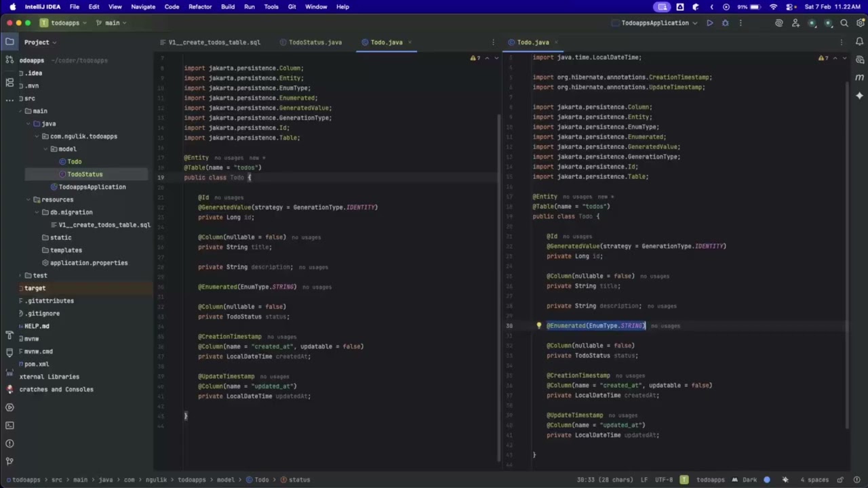Select Todo class in project tree
Image resolution: width=868 pixels, height=488 pixels.
71,162
